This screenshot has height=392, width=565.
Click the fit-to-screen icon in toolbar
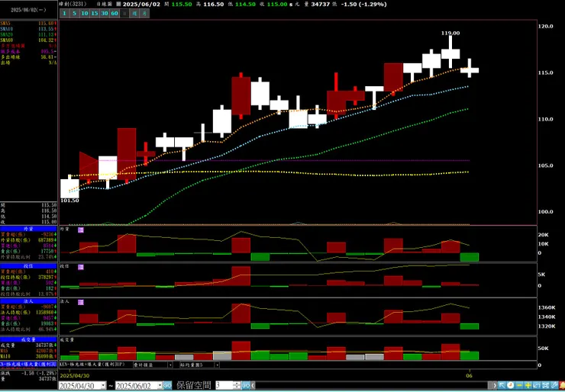(545, 385)
